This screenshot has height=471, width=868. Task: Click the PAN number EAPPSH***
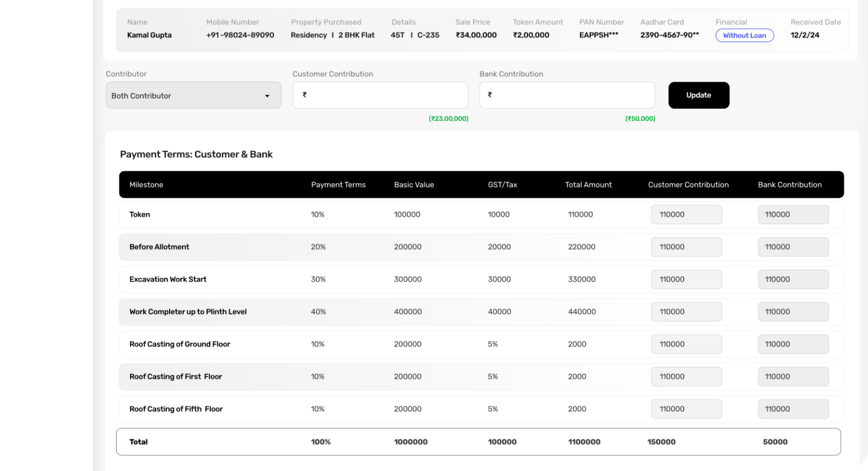tap(599, 35)
